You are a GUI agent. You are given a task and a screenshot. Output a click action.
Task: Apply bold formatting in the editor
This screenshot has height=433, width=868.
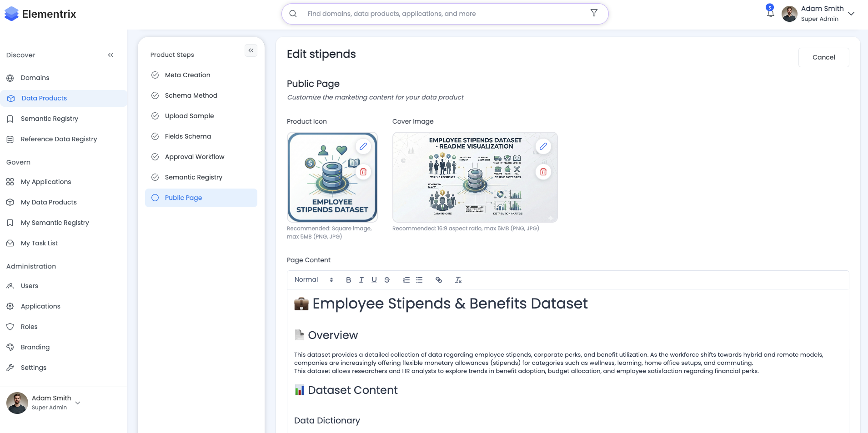tap(348, 280)
